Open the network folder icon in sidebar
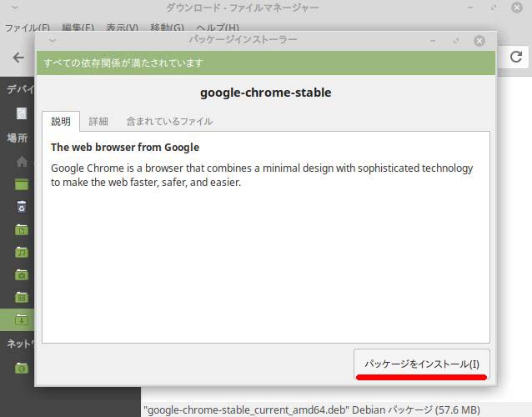Screen dimensions: 532x417 point(22,367)
